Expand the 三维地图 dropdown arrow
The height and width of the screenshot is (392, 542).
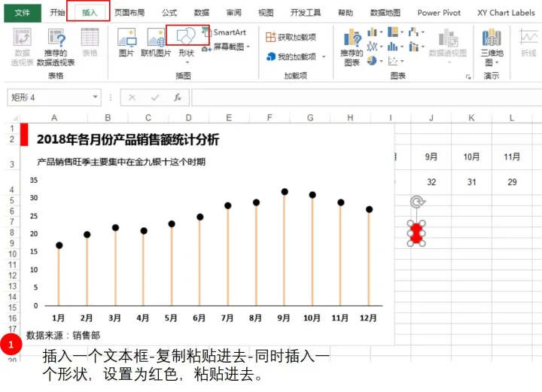click(x=497, y=62)
